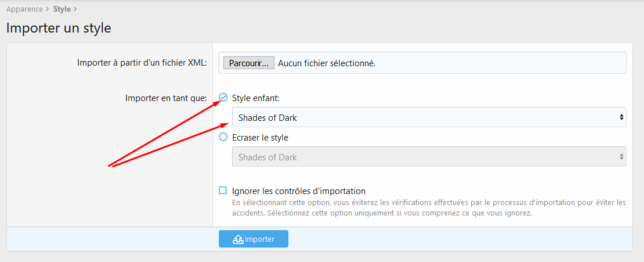644x262 pixels.
Task: Click the "Ecraser le style" label text
Action: (x=260, y=138)
